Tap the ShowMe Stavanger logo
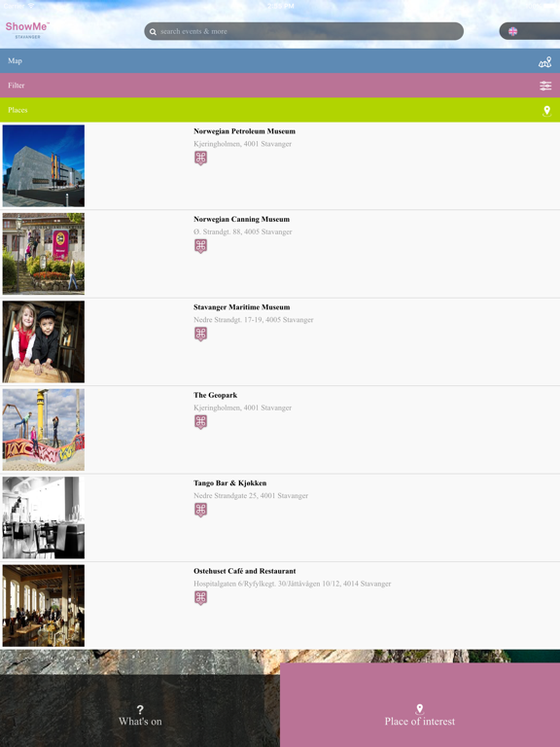 (x=27, y=30)
